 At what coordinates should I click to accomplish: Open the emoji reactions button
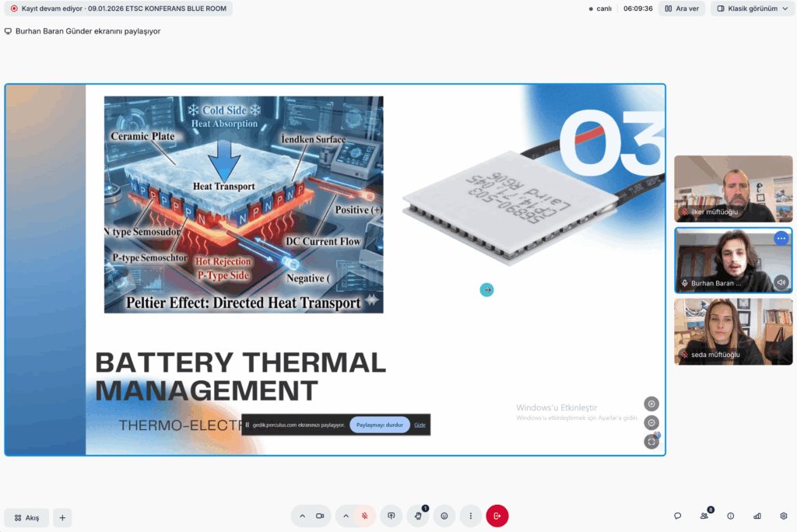click(x=444, y=516)
